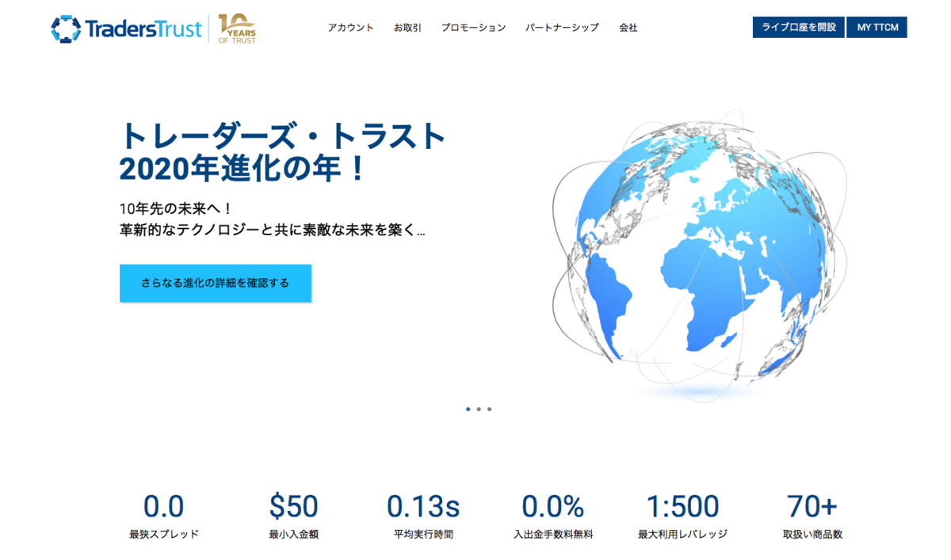Viewport: 951px width, 560px height.
Task: Click the ライブ口座を開設 button
Action: (x=798, y=27)
